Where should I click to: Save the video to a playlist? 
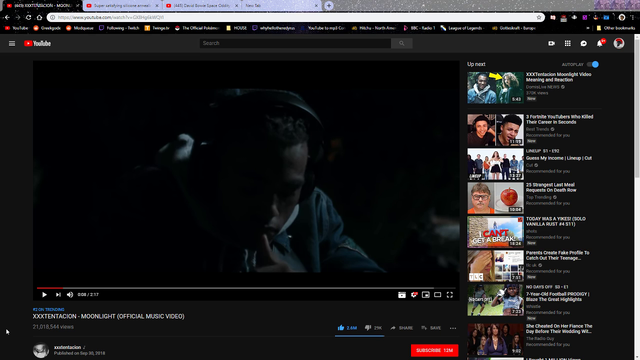pos(431,328)
